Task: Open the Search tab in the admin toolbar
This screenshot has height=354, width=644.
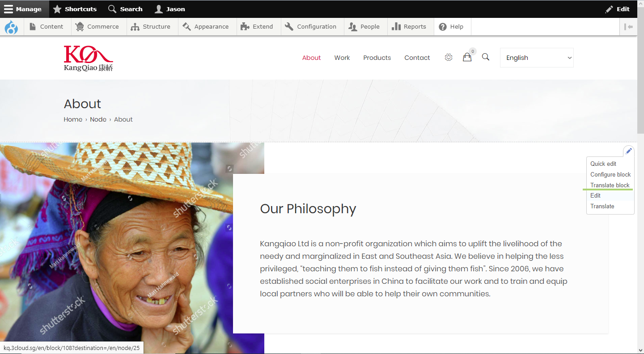Action: [x=126, y=9]
